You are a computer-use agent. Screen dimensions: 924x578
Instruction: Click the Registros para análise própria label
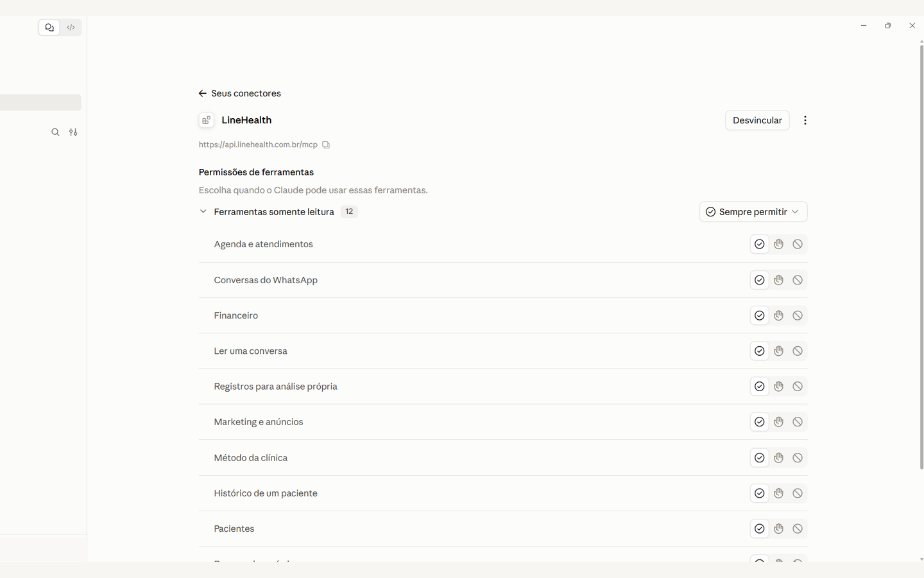click(275, 387)
